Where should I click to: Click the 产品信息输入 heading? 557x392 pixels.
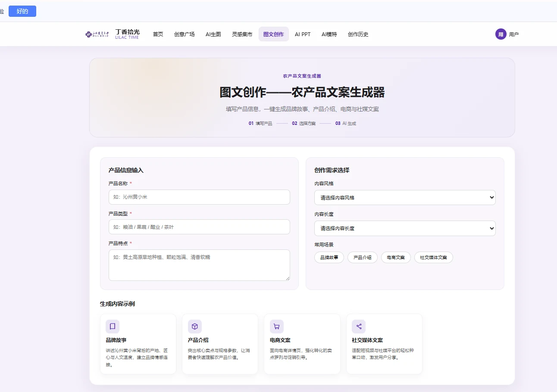126,170
